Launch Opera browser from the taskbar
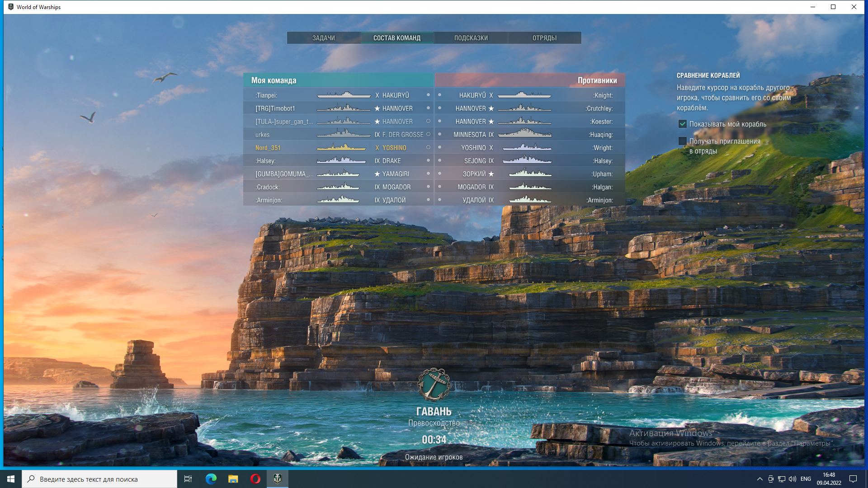 coord(255,479)
